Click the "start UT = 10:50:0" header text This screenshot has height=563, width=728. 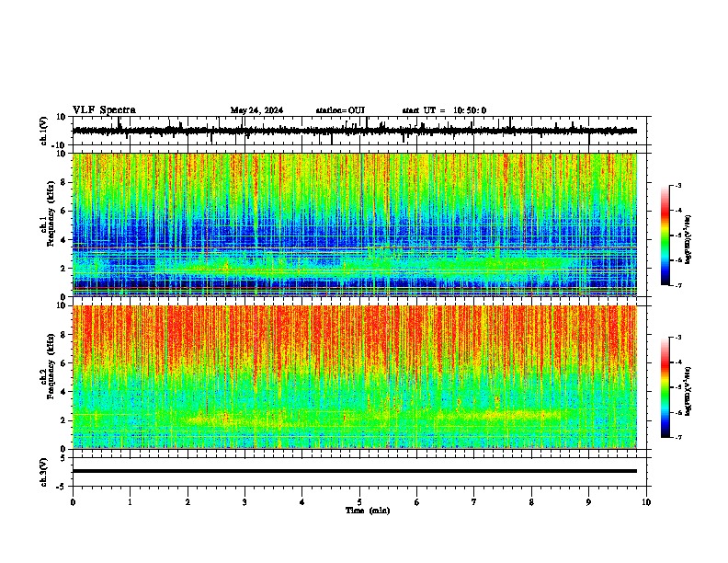coord(444,110)
